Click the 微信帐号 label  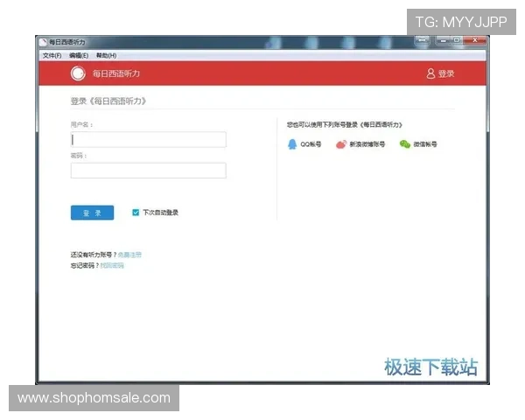tap(425, 144)
